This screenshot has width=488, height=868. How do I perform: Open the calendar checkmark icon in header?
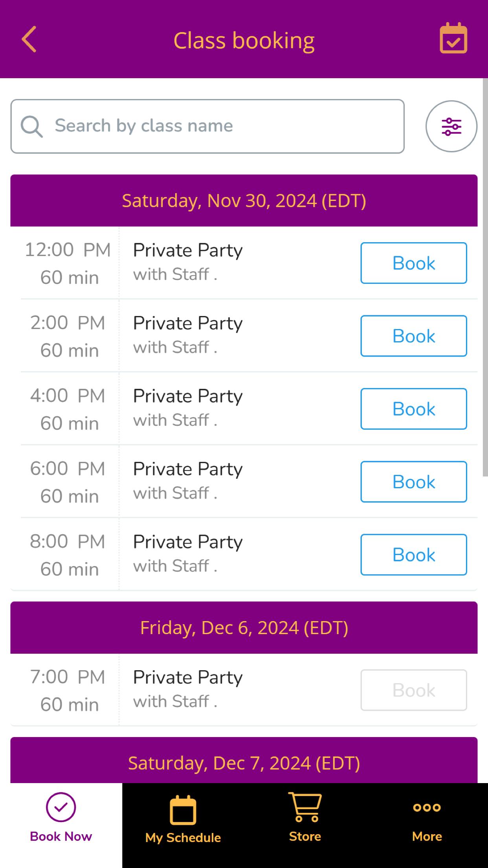[x=453, y=38]
